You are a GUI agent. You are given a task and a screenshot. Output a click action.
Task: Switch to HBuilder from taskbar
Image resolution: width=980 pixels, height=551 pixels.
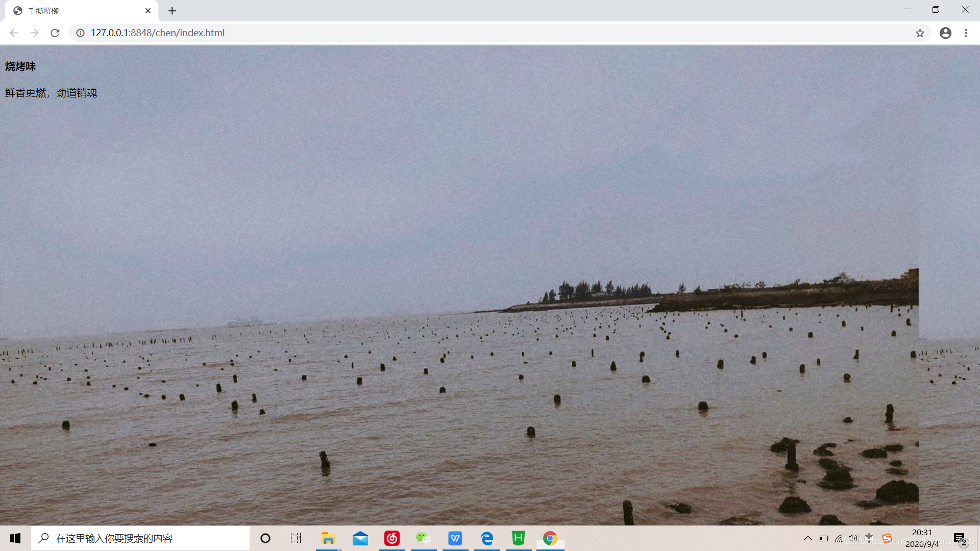[519, 538]
